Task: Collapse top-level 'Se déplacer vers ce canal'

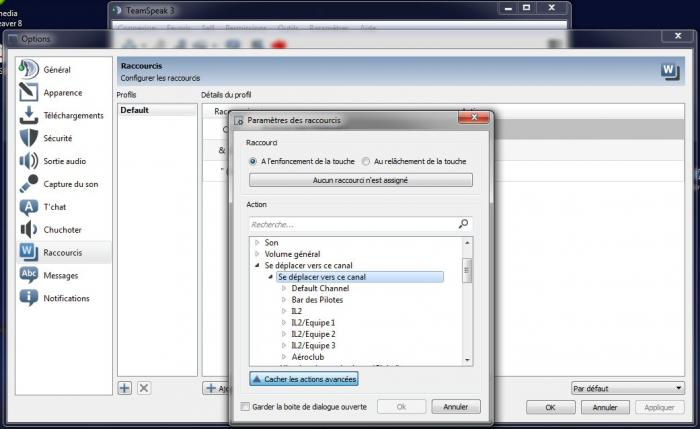Action: click(257, 265)
